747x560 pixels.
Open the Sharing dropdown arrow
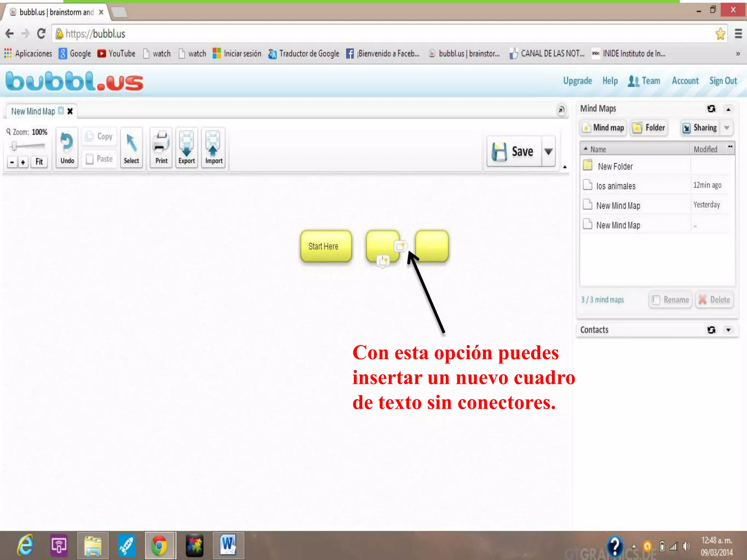tap(727, 128)
